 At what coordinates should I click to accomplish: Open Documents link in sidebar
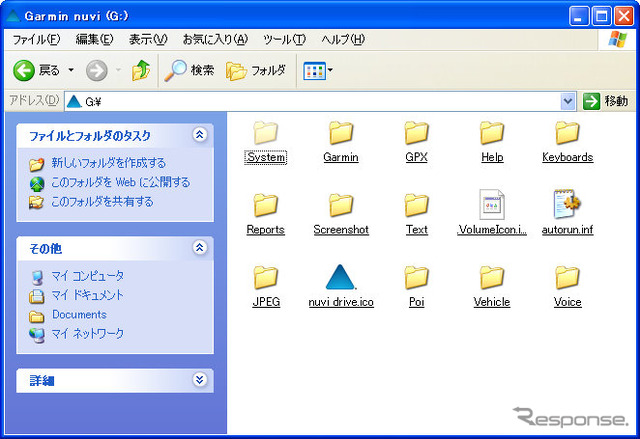pos(79,315)
